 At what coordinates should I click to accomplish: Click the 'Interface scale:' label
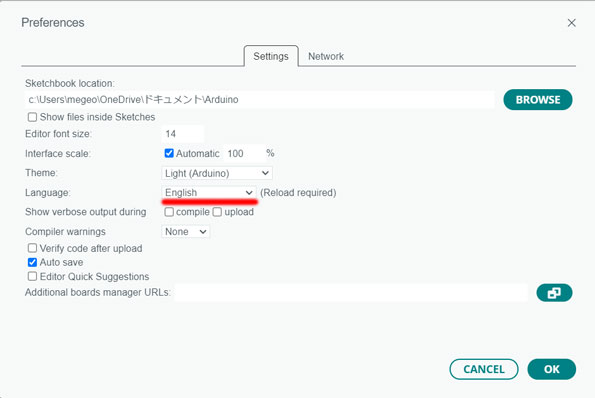pyautogui.click(x=58, y=154)
